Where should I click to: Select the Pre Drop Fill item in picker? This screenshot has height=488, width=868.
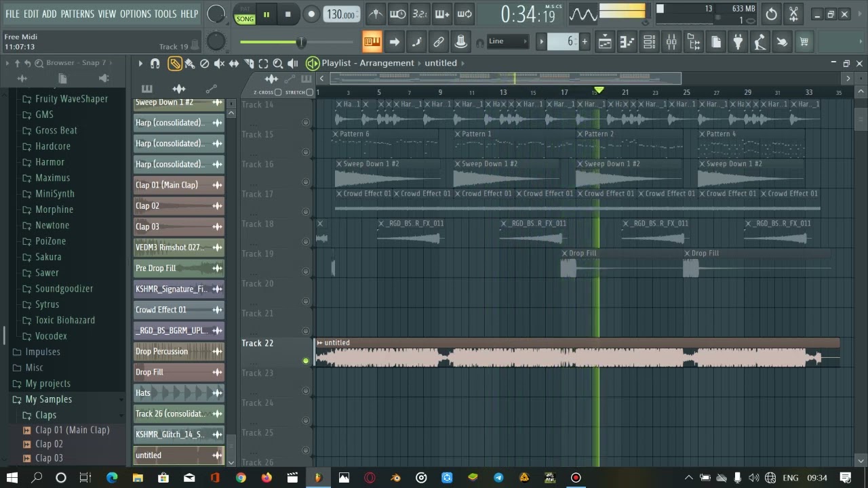[179, 268]
